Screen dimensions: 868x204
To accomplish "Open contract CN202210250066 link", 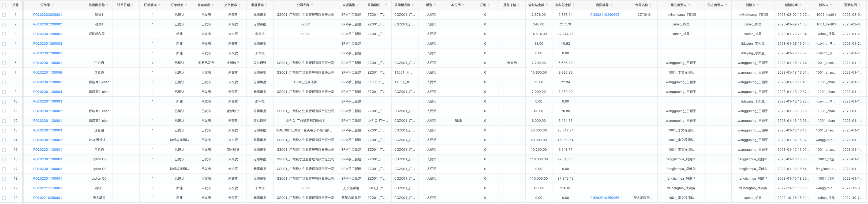I will pos(604,198).
